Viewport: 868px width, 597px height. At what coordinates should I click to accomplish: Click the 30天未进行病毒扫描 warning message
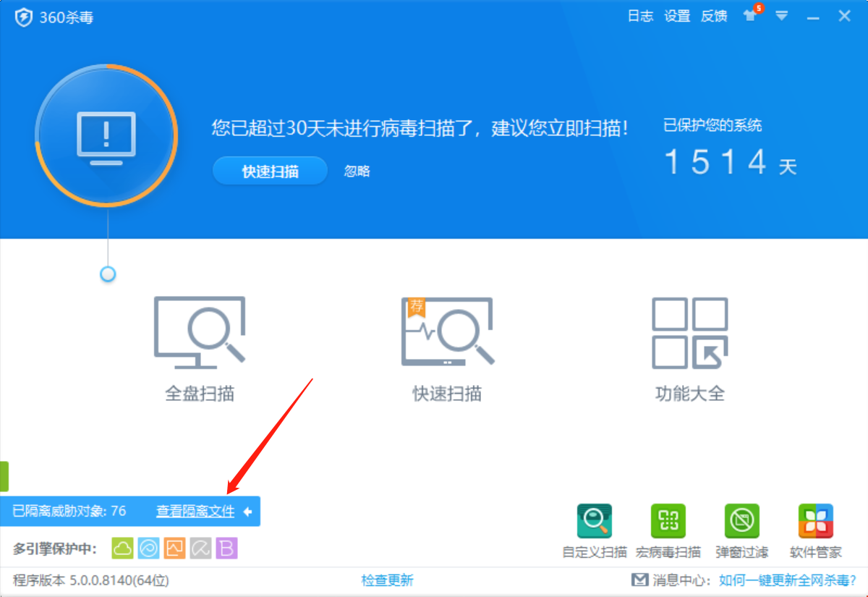click(420, 129)
